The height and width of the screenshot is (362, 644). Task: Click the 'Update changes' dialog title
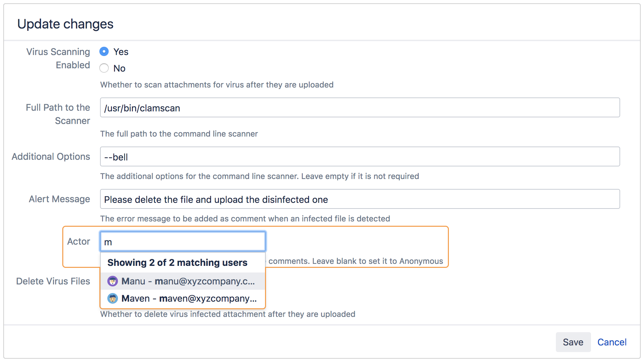[x=65, y=24]
